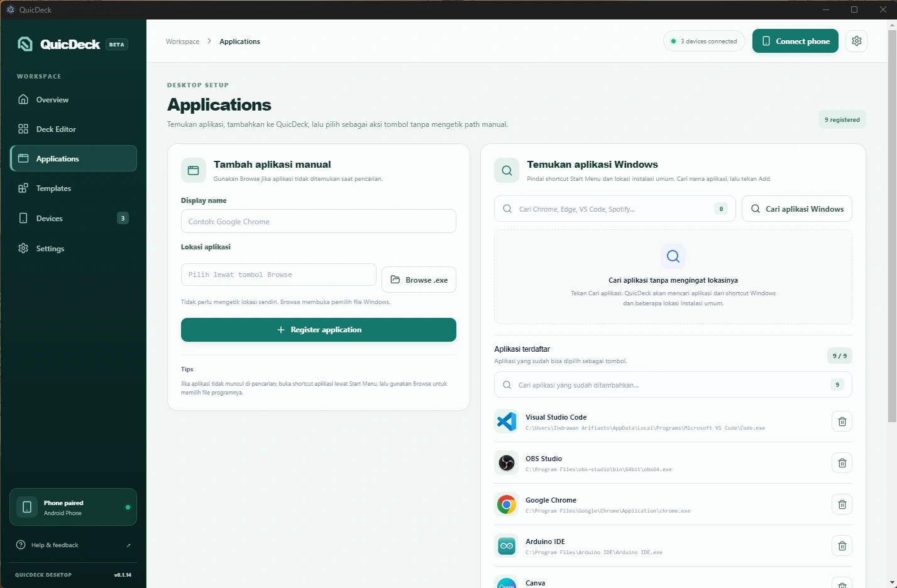Click the BETA badge beside logo
Viewport: 897px width, 588px height.
tap(117, 45)
